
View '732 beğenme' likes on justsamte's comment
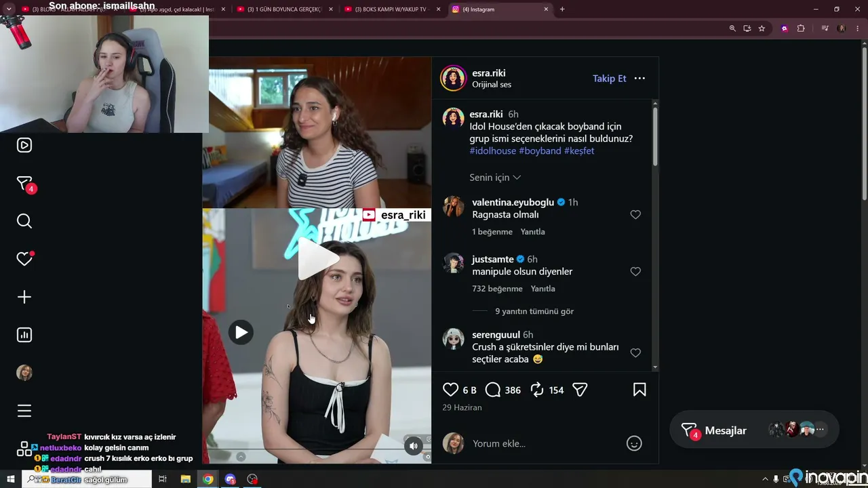tap(497, 289)
